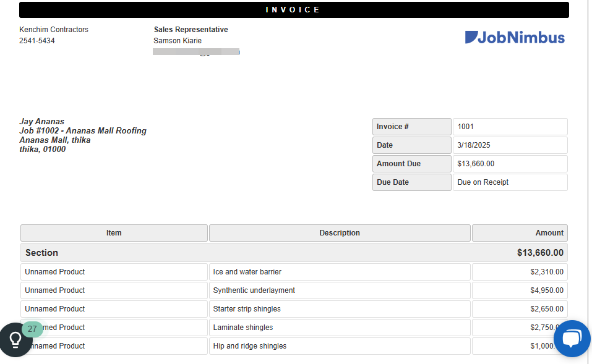Select the Description column header
592x364 pixels.
(x=340, y=233)
